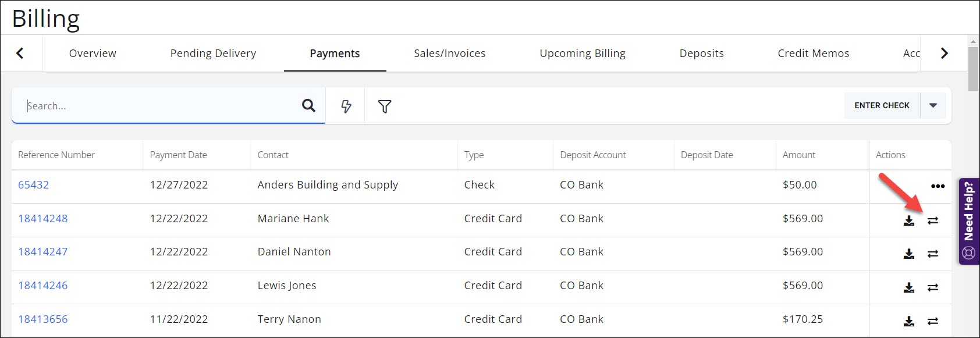Click transfer arrows icon for payment 18414246
The width and height of the screenshot is (980, 338).
tap(933, 287)
